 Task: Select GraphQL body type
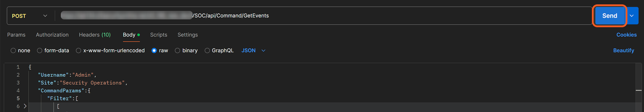coord(207,51)
